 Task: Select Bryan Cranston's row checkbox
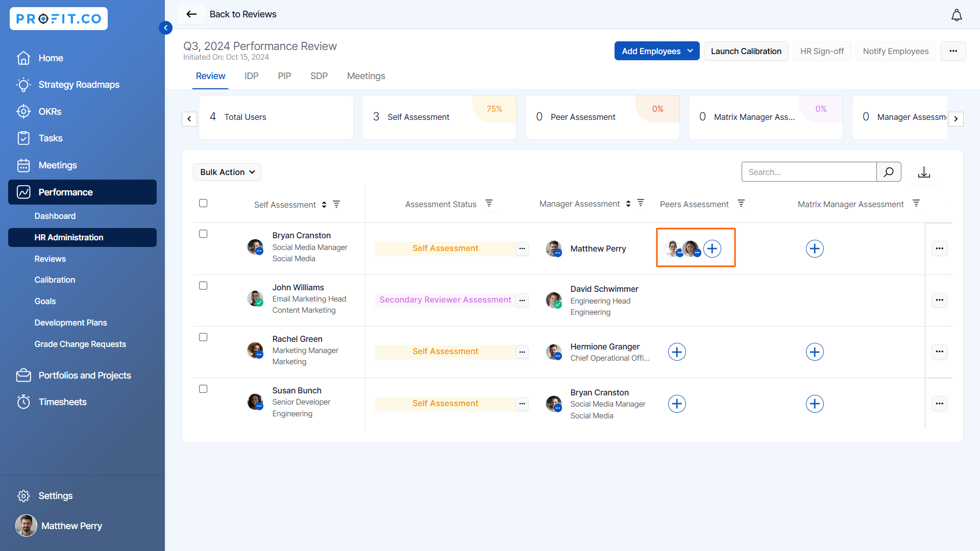click(203, 234)
